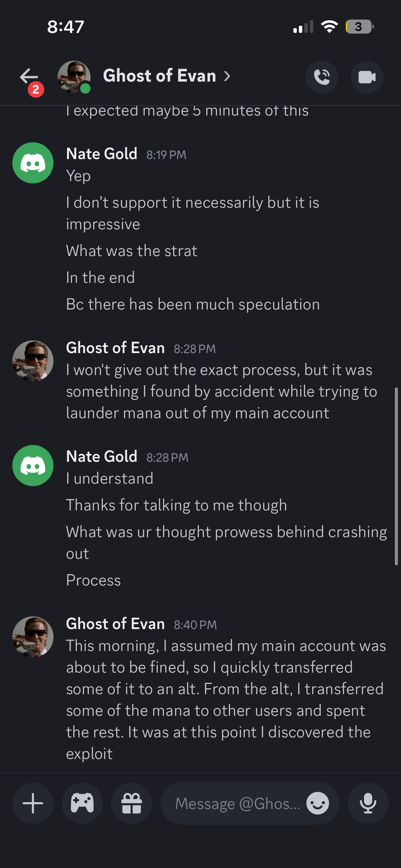Open the game controller activities button
This screenshot has width=401, height=868.
pos(82,803)
